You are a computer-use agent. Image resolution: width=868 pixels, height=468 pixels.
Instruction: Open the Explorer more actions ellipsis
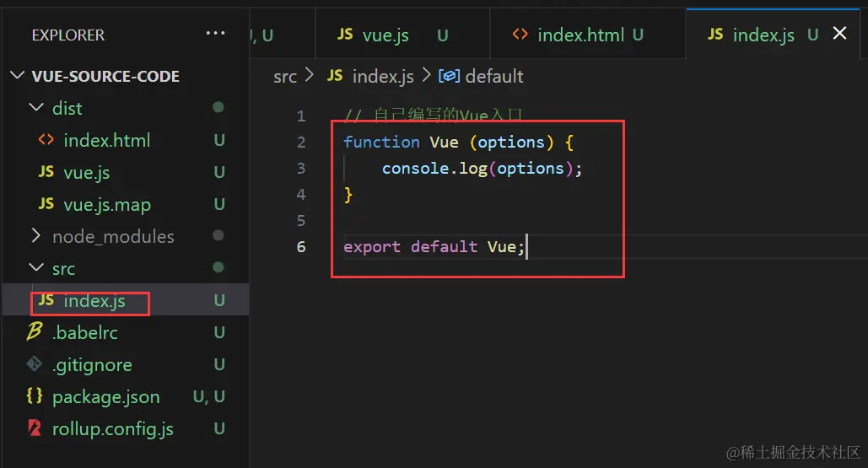pyautogui.click(x=215, y=34)
